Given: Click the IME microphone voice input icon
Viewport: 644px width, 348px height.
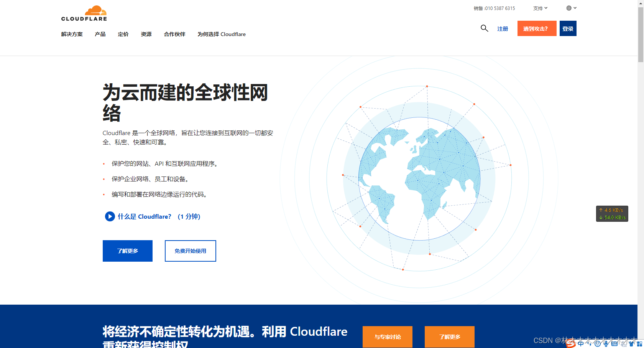Looking at the screenshot, I should (606, 343).
